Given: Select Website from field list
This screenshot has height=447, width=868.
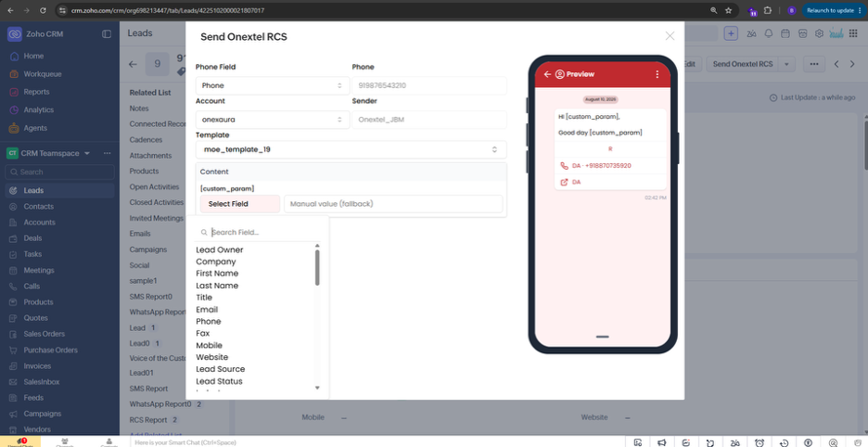Looking at the screenshot, I should [212, 357].
